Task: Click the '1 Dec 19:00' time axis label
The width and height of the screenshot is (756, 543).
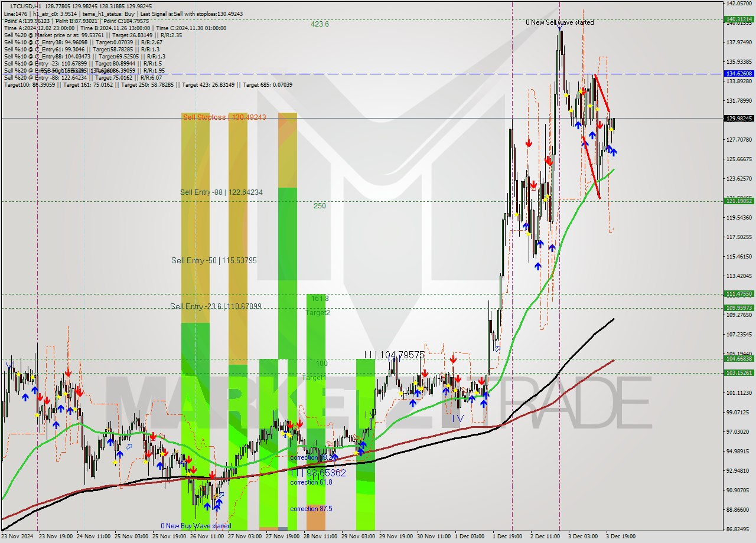Action: pyautogui.click(x=508, y=537)
